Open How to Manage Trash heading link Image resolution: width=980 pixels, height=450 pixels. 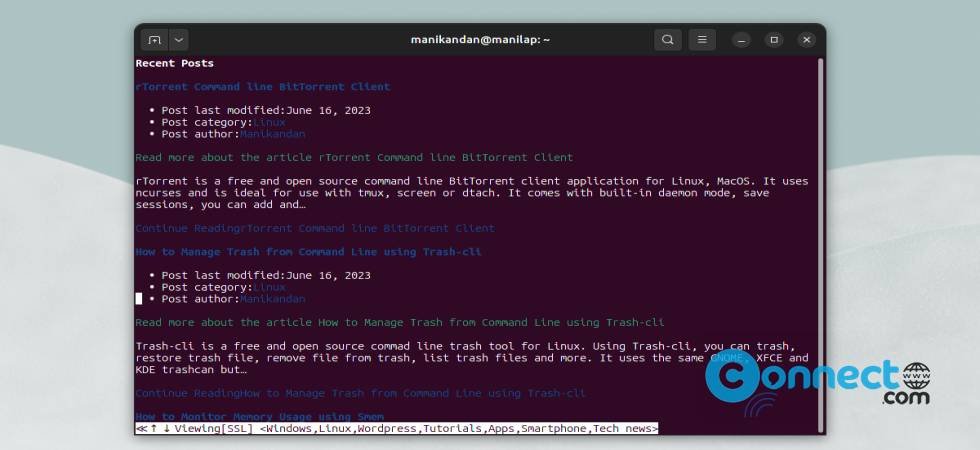[309, 252]
